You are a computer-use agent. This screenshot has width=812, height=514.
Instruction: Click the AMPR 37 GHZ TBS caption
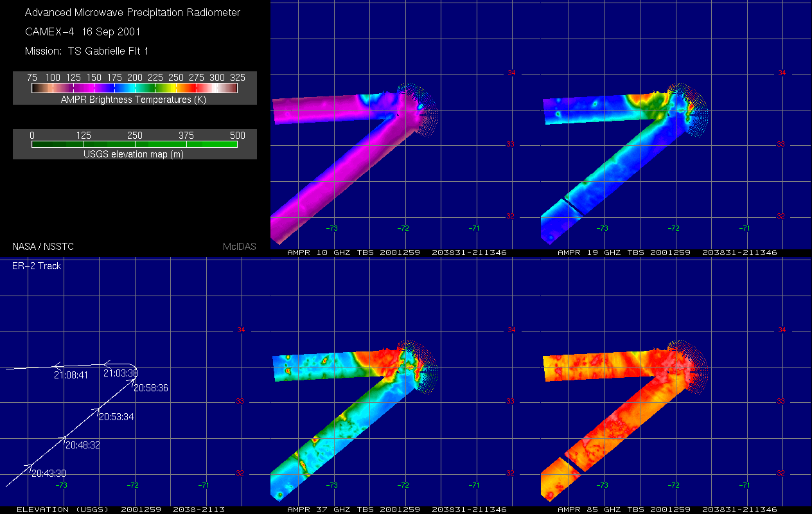tap(397, 510)
